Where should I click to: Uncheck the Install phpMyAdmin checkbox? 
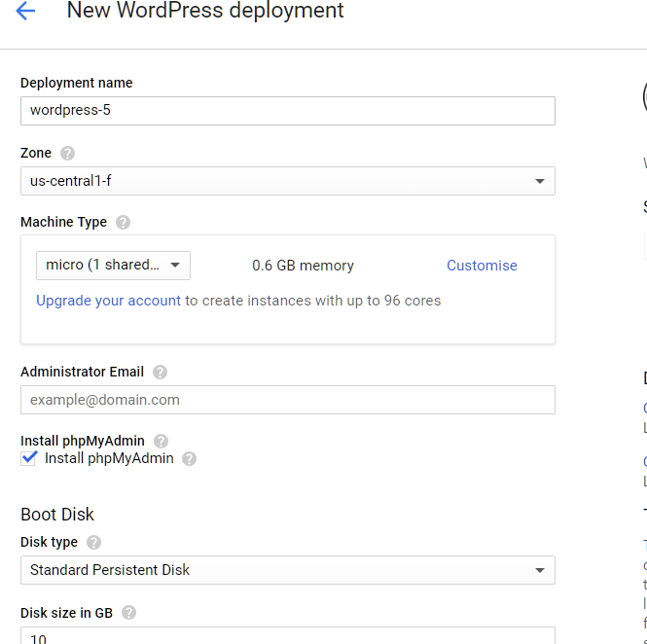pyautogui.click(x=29, y=458)
